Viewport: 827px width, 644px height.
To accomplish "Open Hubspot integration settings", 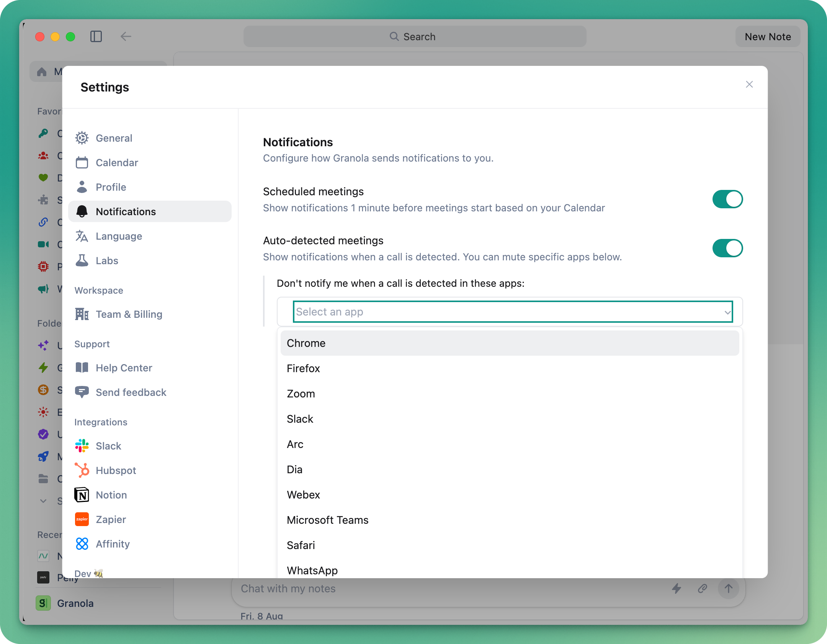I will coord(150,470).
